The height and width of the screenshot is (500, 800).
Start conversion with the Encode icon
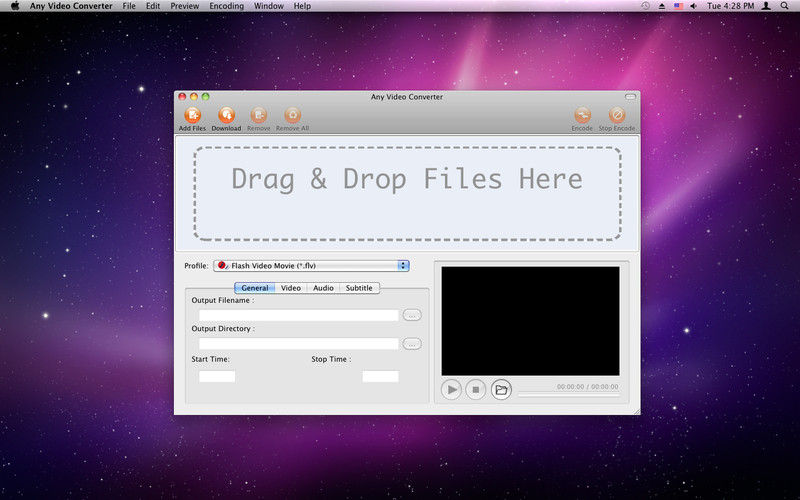pos(582,116)
